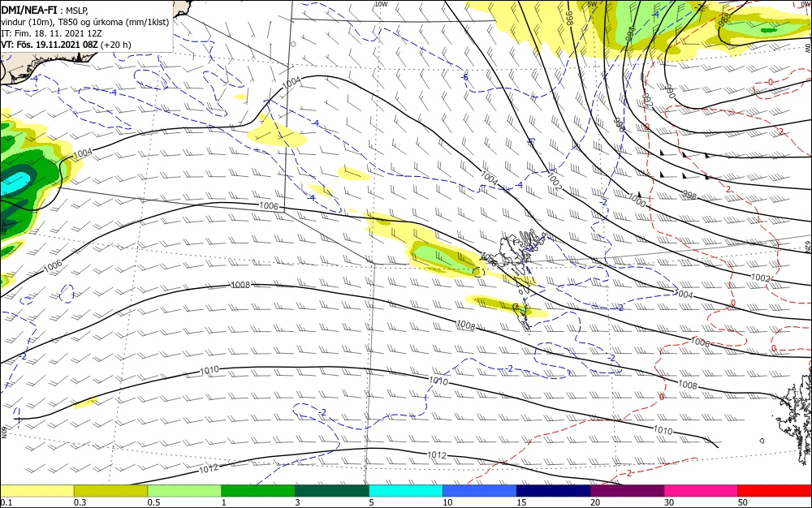The image size is (812, 508).
Task: Click the '1000' isobar label
Action: point(637,200)
